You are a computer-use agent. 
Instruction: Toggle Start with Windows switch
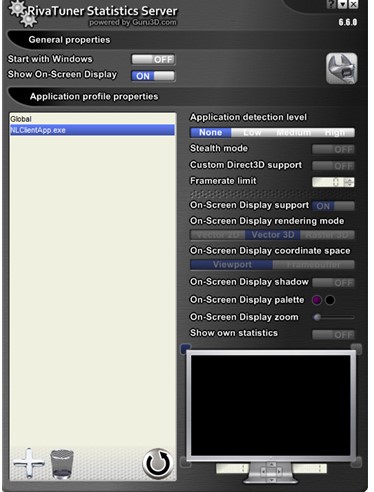pos(153,59)
